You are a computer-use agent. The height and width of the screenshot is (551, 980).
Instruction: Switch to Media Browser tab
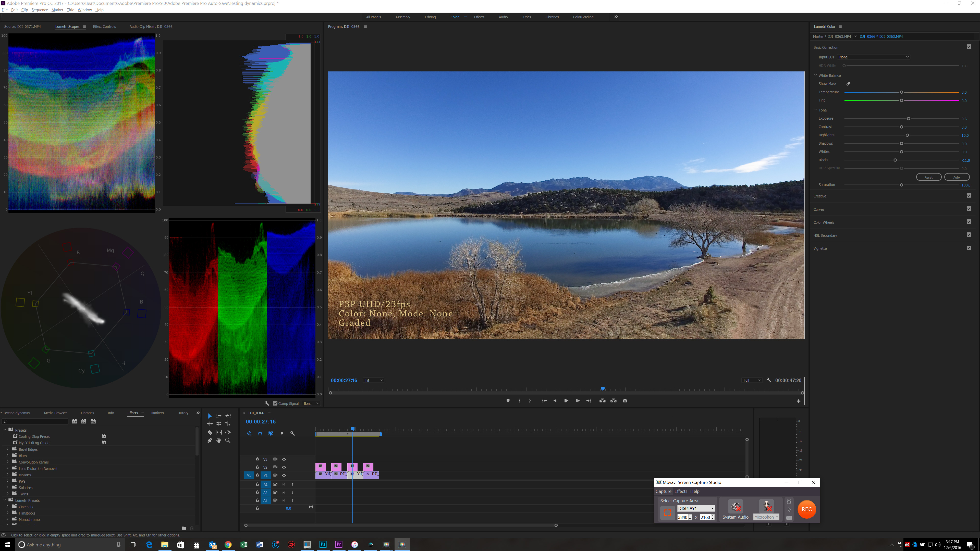(55, 413)
